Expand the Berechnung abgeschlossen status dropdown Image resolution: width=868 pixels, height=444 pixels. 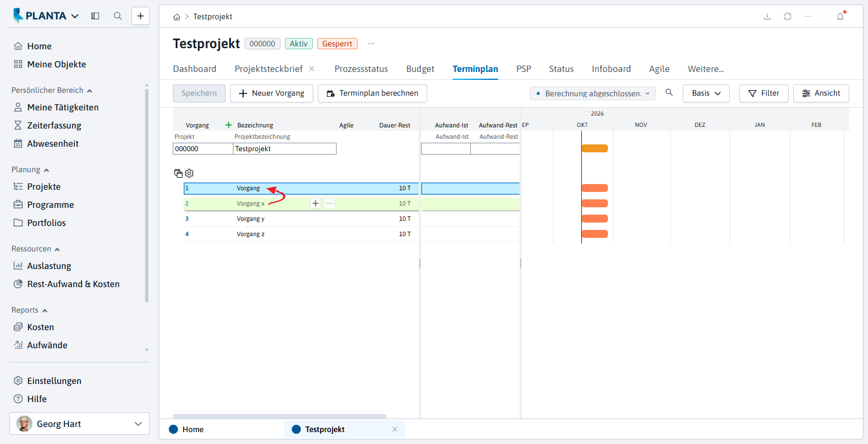pyautogui.click(x=593, y=93)
